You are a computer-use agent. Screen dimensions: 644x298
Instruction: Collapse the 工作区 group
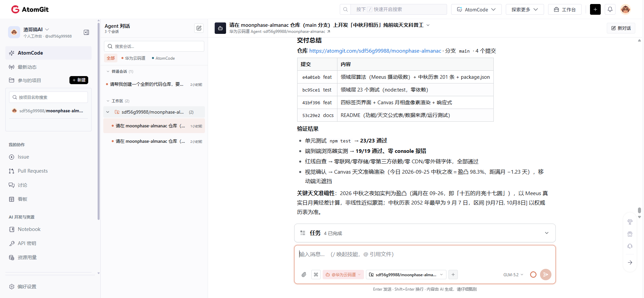coord(108,101)
